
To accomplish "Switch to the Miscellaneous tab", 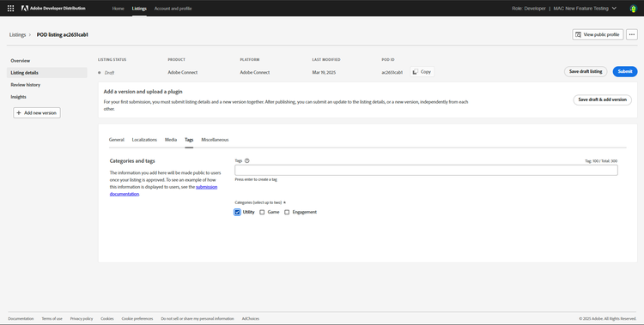I will point(215,140).
